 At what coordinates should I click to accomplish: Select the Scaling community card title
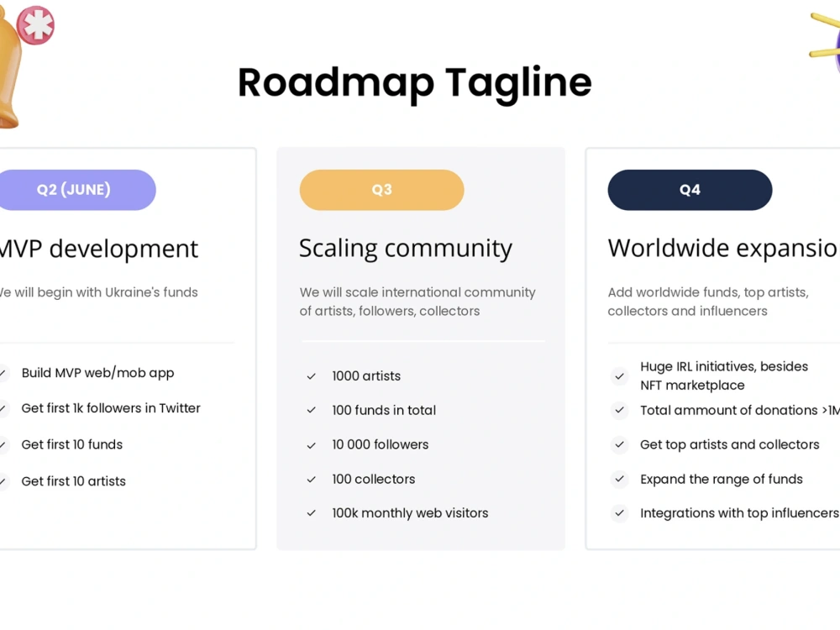click(406, 249)
